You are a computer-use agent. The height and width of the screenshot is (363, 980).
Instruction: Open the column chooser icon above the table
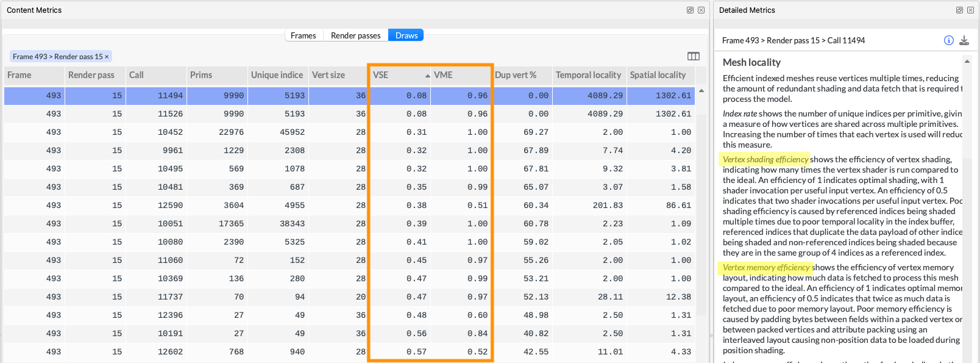point(694,56)
